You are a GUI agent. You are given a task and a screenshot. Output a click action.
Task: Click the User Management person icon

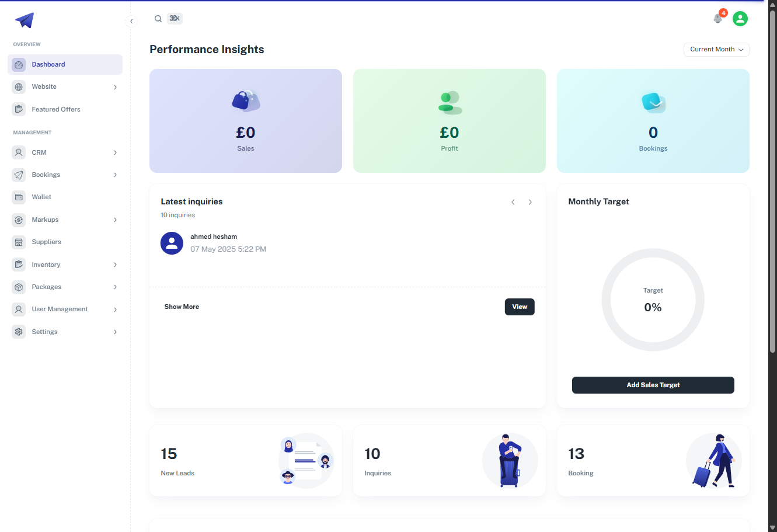coord(19,309)
